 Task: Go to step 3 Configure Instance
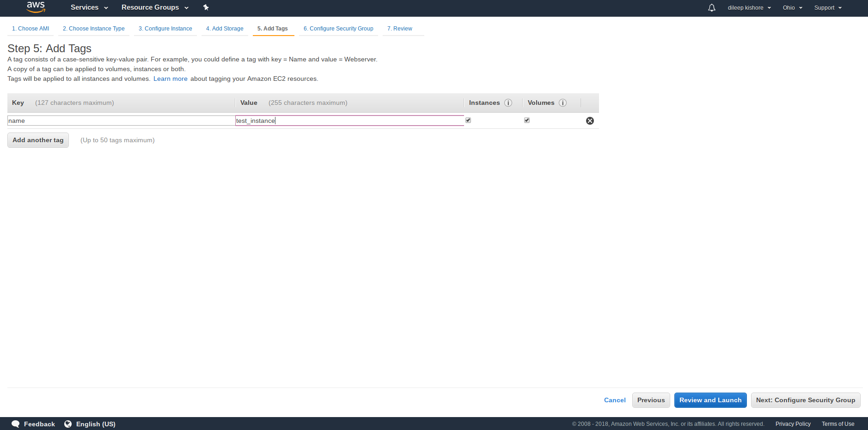tap(165, 29)
